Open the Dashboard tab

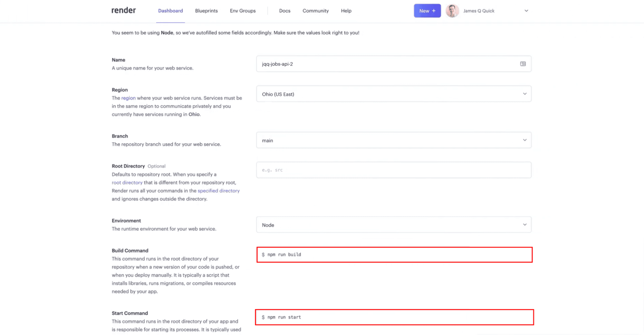(170, 11)
